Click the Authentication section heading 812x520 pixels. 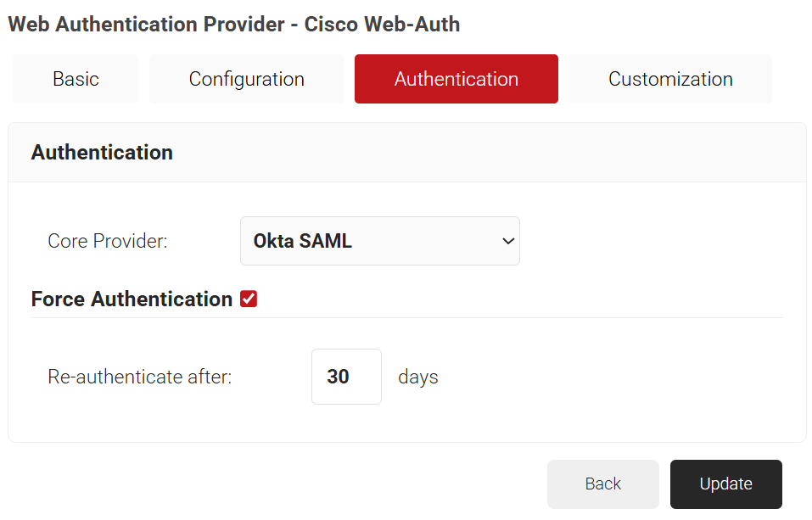click(102, 152)
